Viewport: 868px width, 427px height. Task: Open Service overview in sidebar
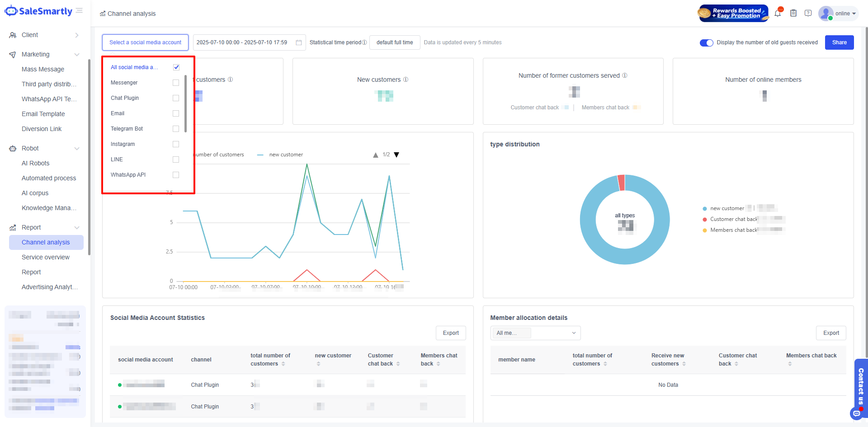coord(46,257)
